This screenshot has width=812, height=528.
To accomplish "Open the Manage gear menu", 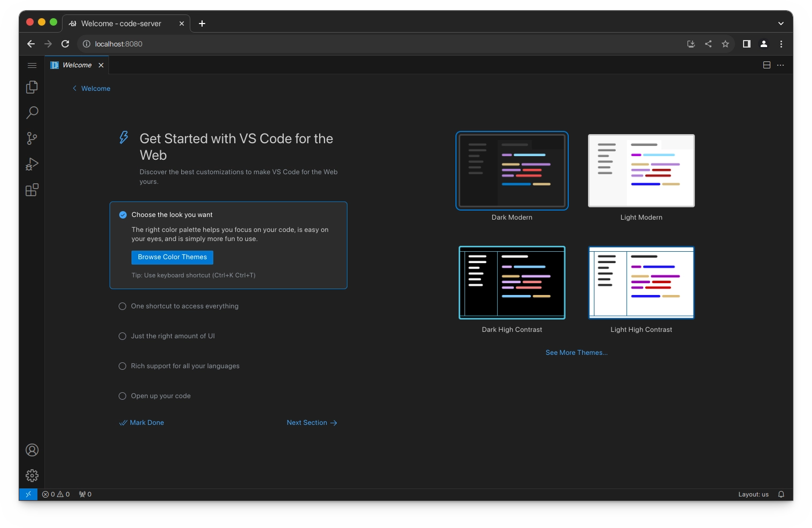I will [32, 476].
